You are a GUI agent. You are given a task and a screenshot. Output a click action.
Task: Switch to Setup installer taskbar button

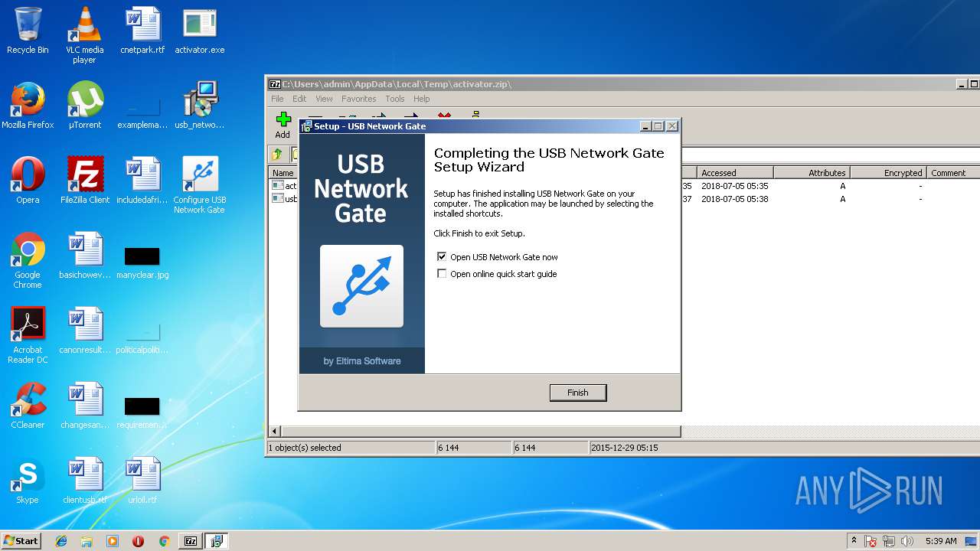click(x=217, y=541)
